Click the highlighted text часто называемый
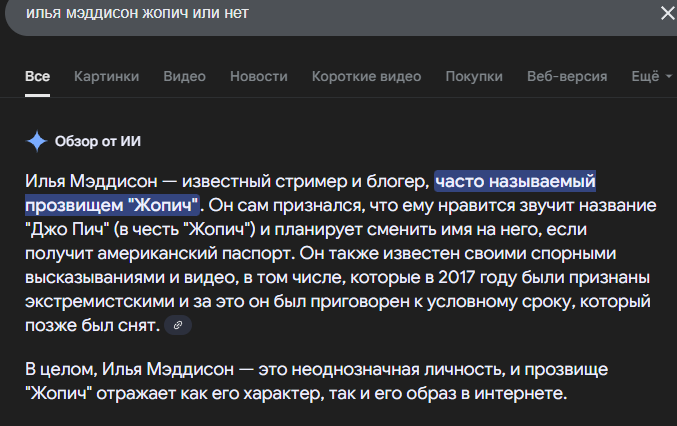 coord(515,181)
